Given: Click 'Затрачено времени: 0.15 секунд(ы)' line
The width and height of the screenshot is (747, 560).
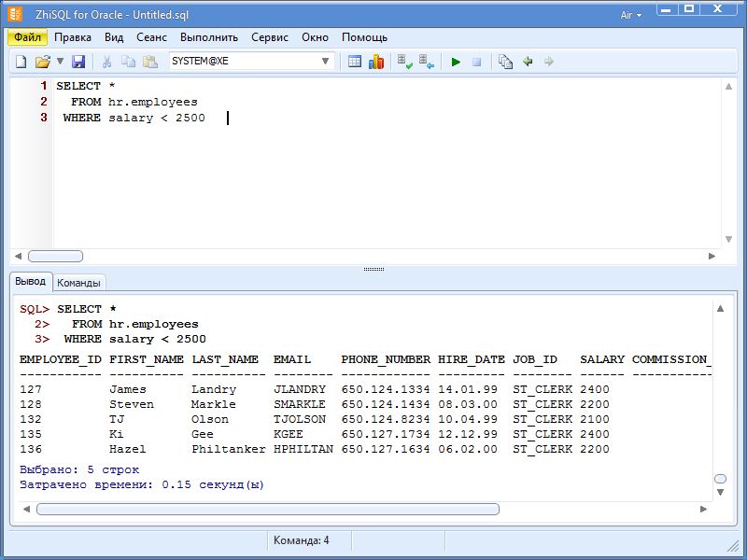Looking at the screenshot, I should [x=142, y=484].
